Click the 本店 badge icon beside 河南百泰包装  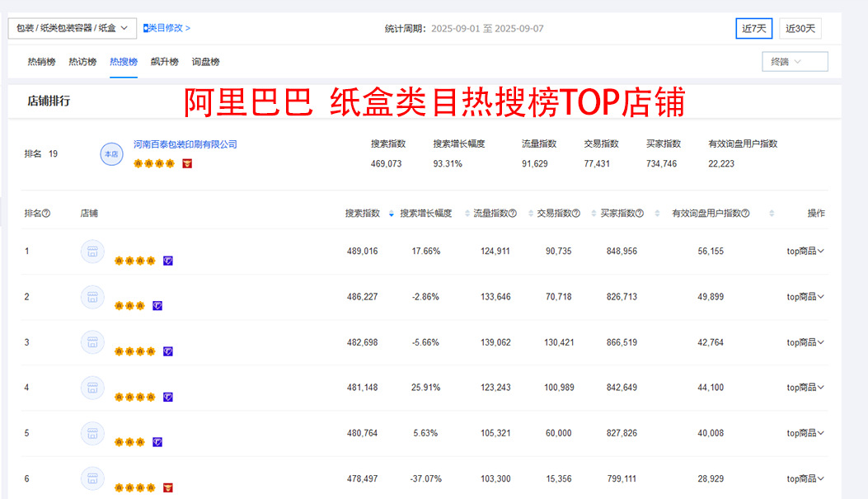coord(111,154)
